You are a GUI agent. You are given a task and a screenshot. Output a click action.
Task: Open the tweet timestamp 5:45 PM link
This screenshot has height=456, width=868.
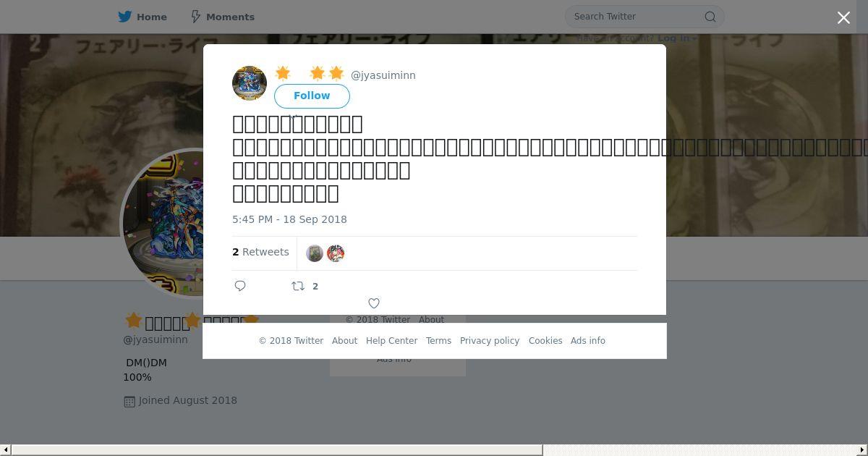coord(289,219)
